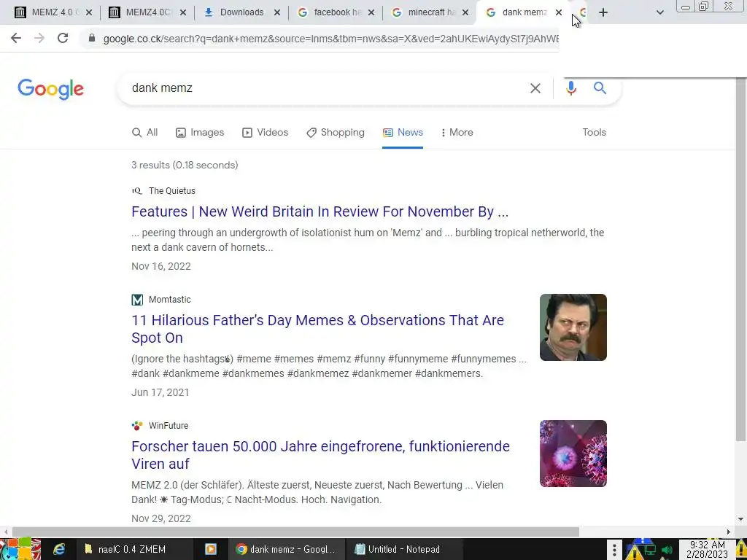
Task: Expand the More search options menu
Action: [x=457, y=133]
